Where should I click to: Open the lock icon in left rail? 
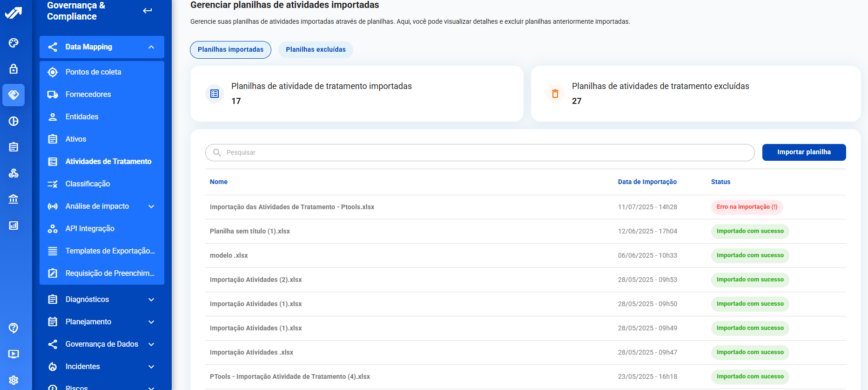click(13, 69)
